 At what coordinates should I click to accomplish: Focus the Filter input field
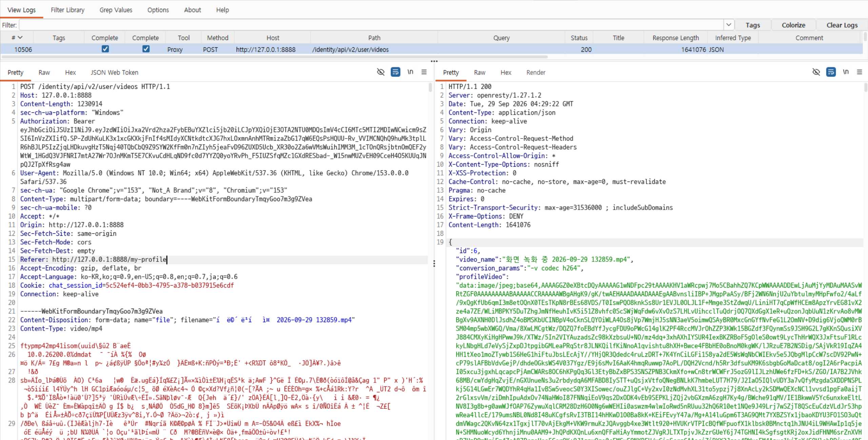click(x=372, y=25)
